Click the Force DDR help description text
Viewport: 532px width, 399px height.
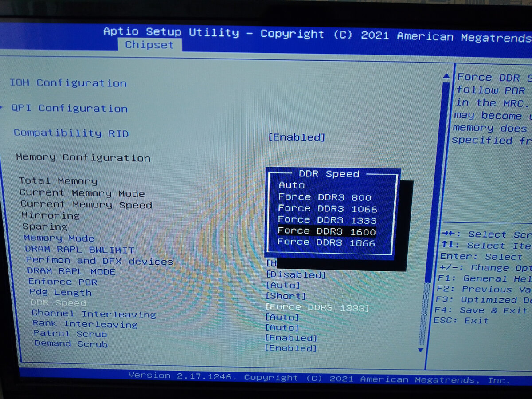(492, 109)
